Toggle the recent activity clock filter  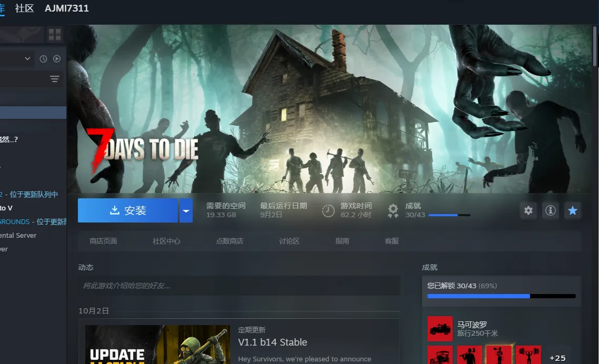43,59
